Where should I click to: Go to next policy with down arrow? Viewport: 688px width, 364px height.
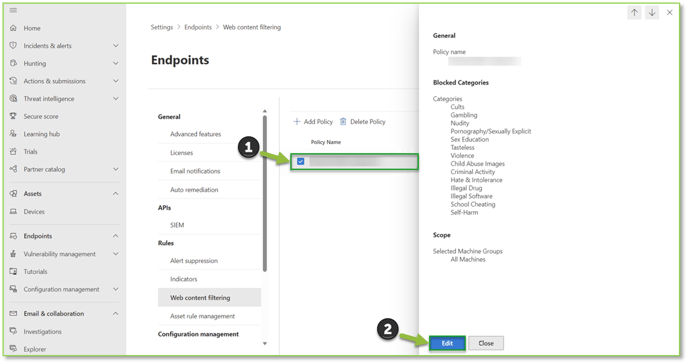pyautogui.click(x=652, y=13)
